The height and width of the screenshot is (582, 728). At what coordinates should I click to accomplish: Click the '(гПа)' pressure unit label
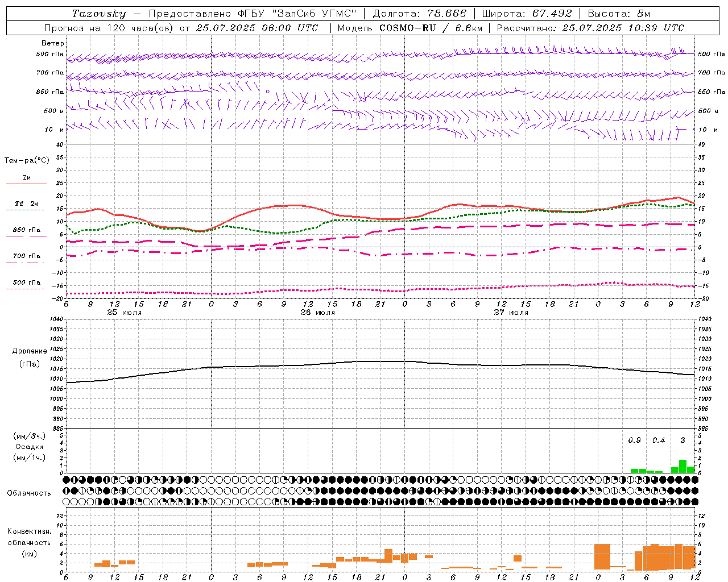[30, 364]
